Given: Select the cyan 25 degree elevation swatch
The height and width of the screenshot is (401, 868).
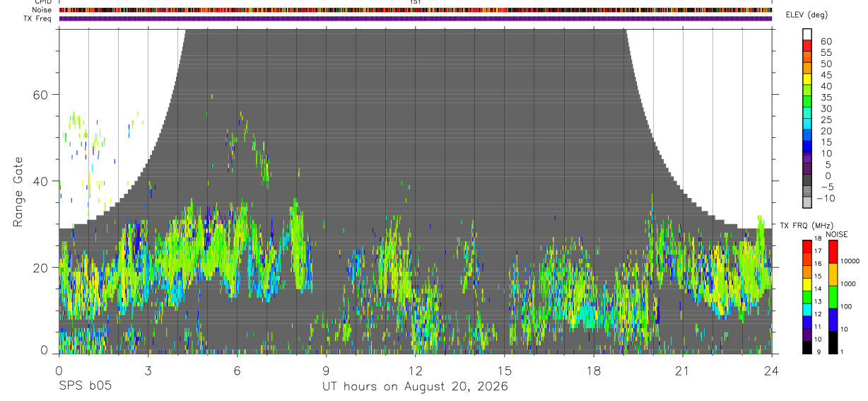Looking at the screenshot, I should click(807, 124).
